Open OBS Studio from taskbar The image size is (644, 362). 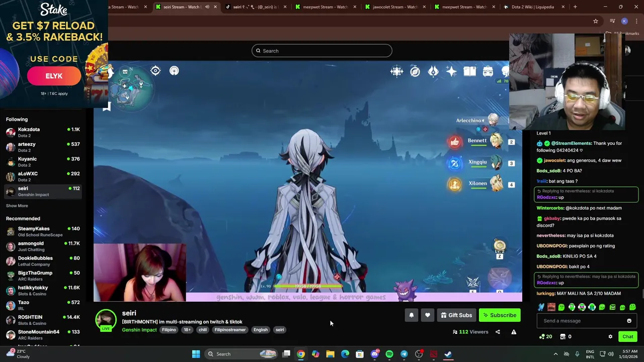(x=419, y=354)
